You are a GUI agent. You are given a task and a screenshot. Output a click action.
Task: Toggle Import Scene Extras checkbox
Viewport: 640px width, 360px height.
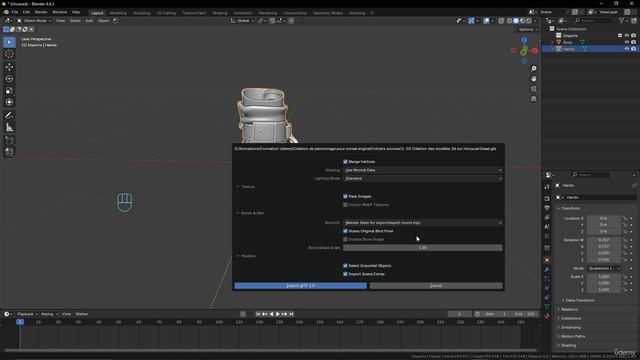point(345,274)
